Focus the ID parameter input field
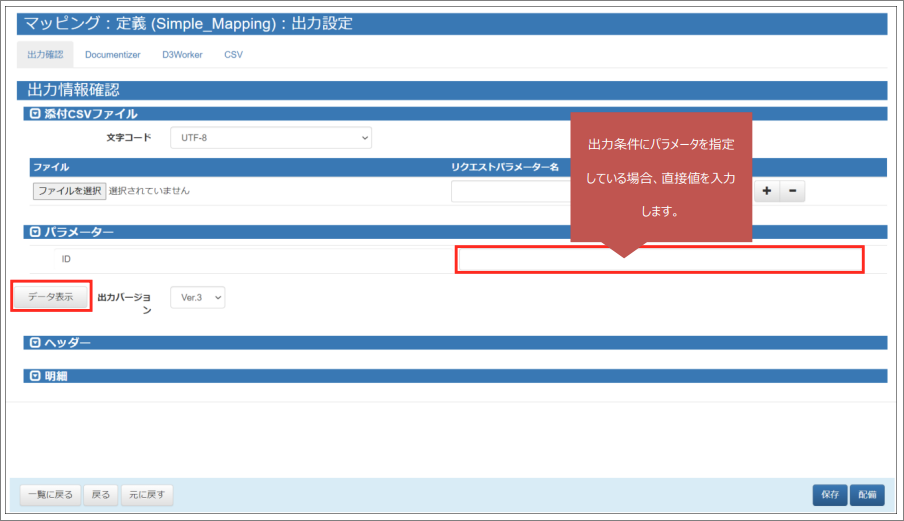The image size is (904, 521). (659, 260)
